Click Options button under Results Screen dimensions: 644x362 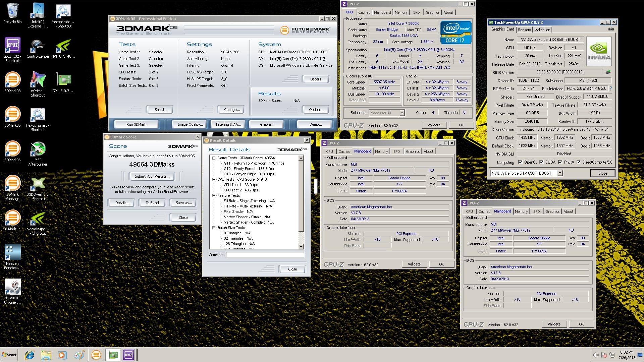(x=317, y=110)
